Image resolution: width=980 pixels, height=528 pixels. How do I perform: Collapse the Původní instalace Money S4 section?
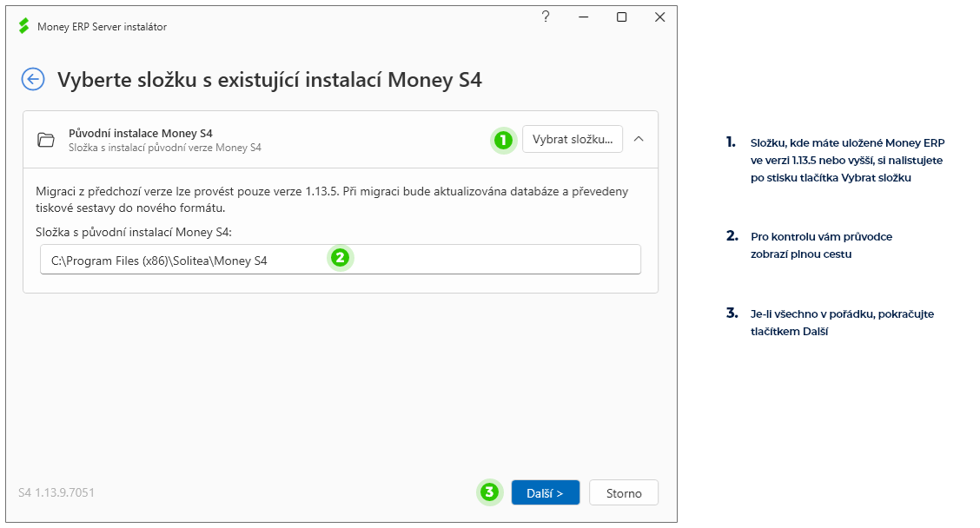click(x=638, y=139)
